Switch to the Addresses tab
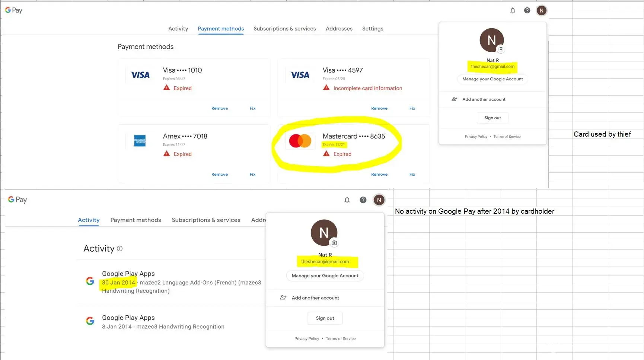This screenshot has width=644, height=360. (339, 29)
